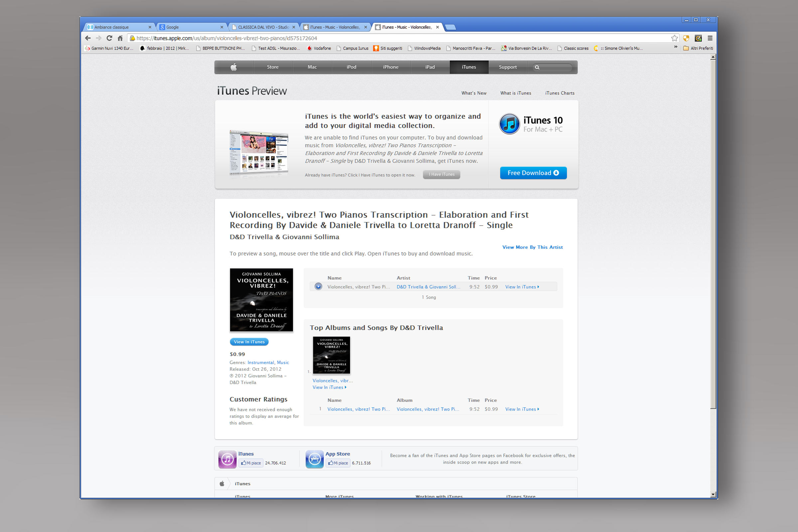Click the search magnifier in Apple nav bar
798x532 pixels.
click(x=537, y=67)
